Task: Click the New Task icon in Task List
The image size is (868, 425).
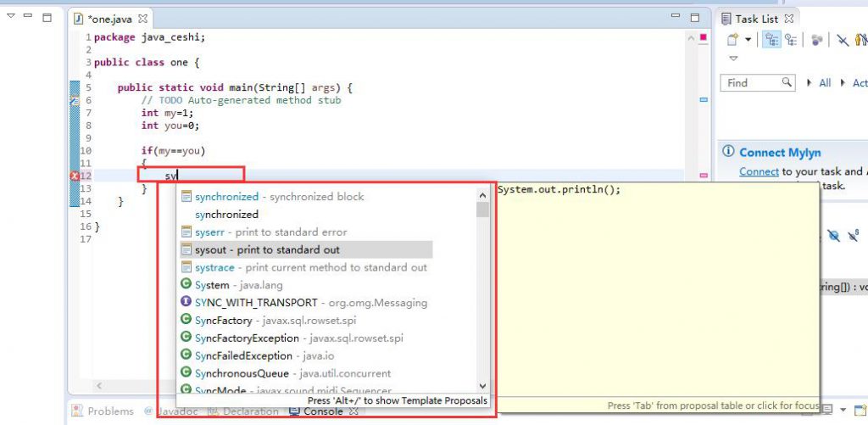Action: click(733, 40)
